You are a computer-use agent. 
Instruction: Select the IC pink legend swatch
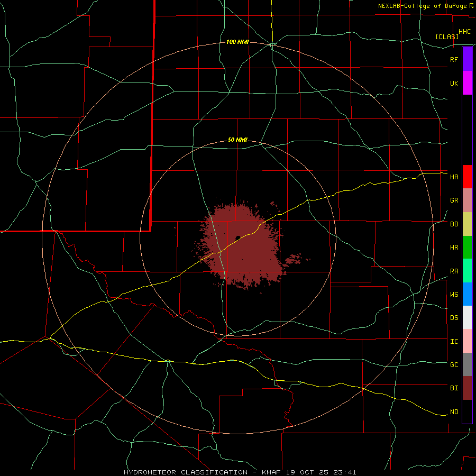[x=467, y=341]
